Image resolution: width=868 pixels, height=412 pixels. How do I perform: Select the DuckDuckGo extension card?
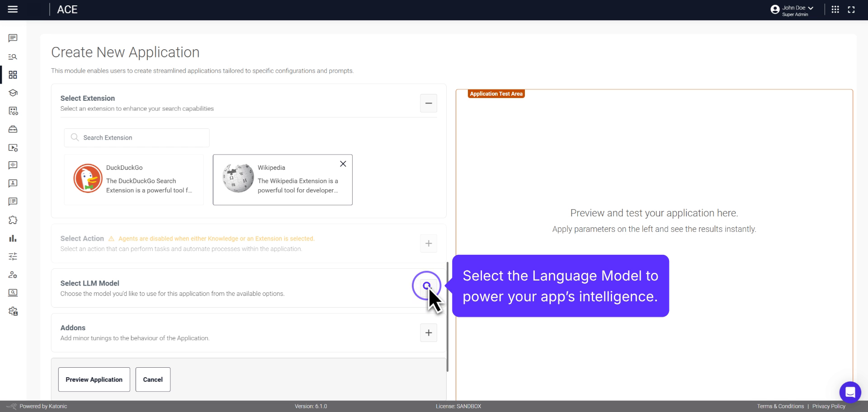coord(133,179)
